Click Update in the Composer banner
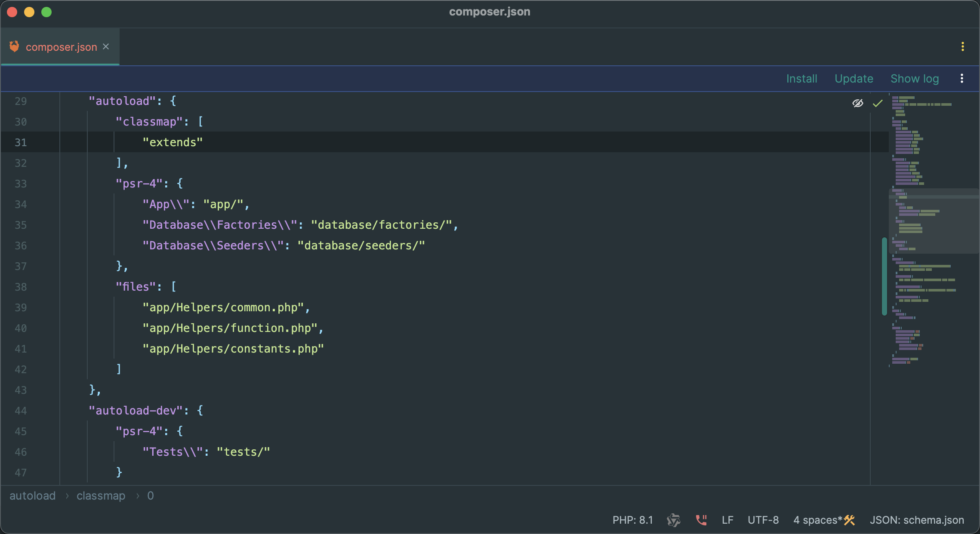The width and height of the screenshot is (980, 534). coord(854,79)
